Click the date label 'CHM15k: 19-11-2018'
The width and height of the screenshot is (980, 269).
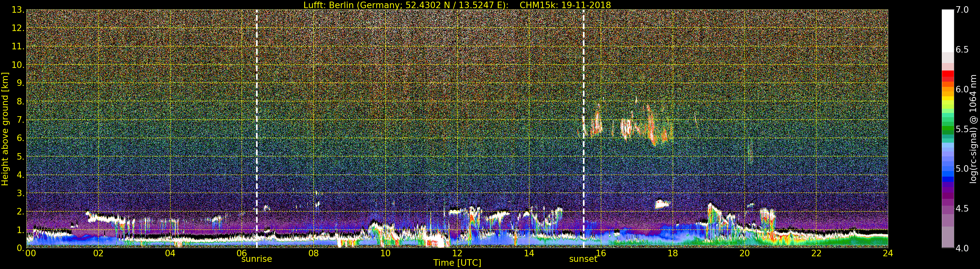pyautogui.click(x=565, y=5)
